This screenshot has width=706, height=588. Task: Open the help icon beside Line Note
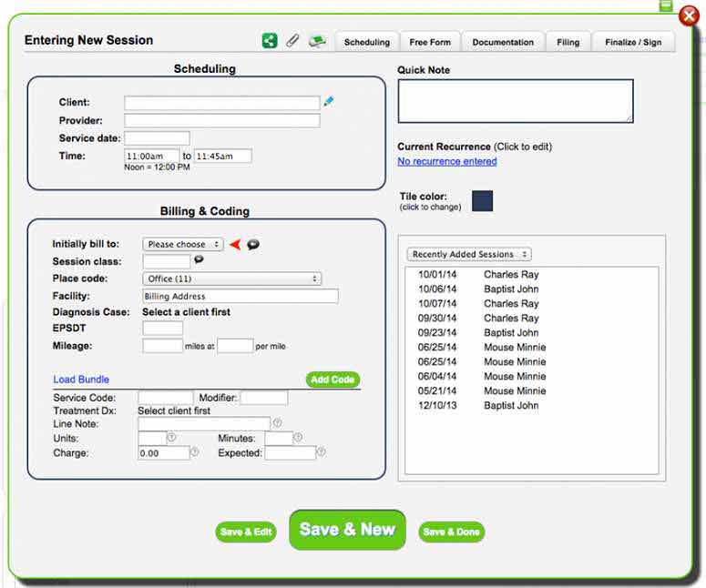coord(277,423)
